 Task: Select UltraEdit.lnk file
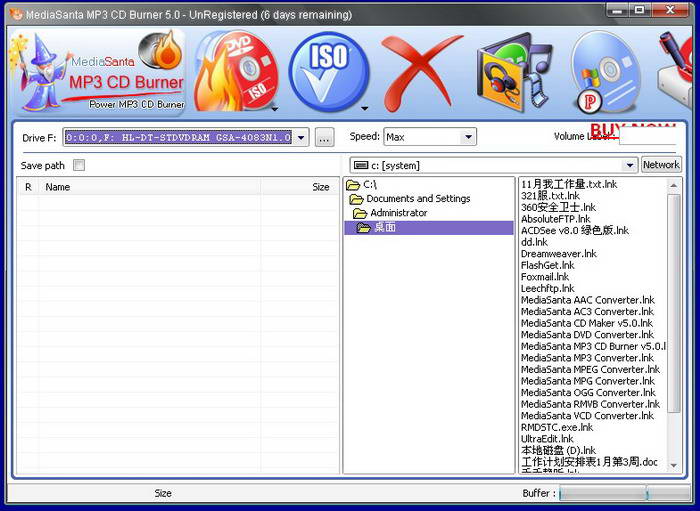pyautogui.click(x=547, y=440)
